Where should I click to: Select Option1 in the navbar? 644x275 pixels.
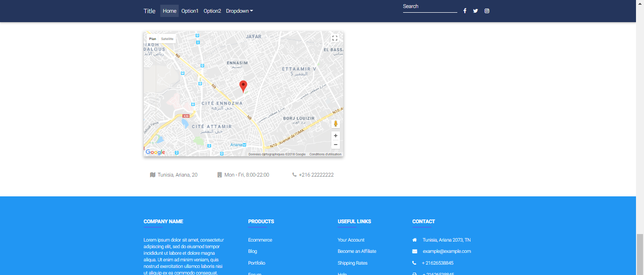[190, 11]
